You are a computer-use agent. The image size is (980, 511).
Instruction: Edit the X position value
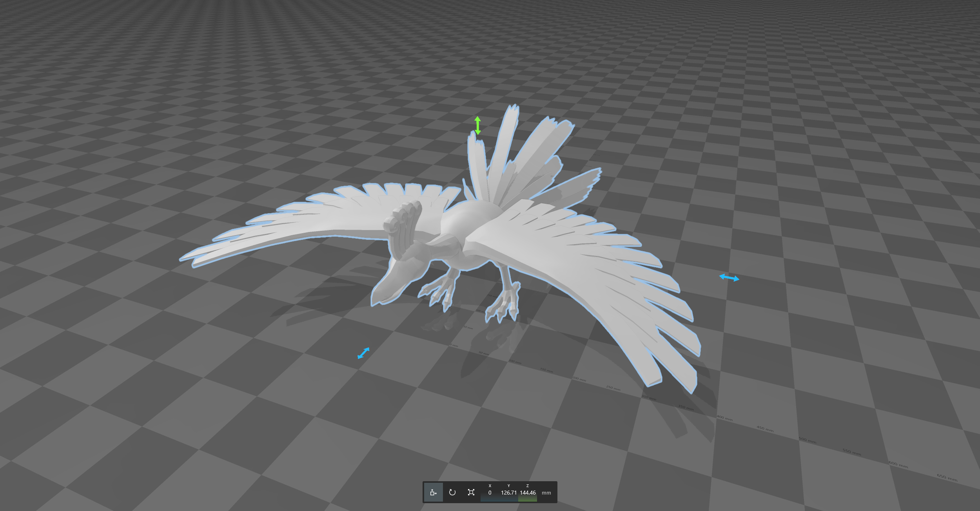[x=490, y=492]
